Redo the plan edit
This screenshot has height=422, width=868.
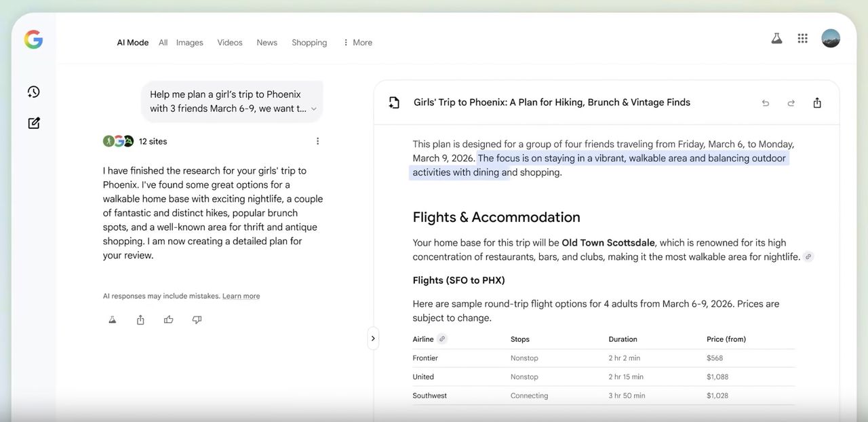(x=791, y=103)
